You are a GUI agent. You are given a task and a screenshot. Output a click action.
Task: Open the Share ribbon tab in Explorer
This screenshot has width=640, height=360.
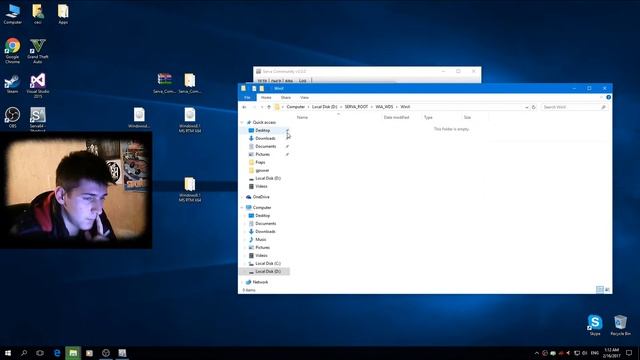tap(286, 98)
